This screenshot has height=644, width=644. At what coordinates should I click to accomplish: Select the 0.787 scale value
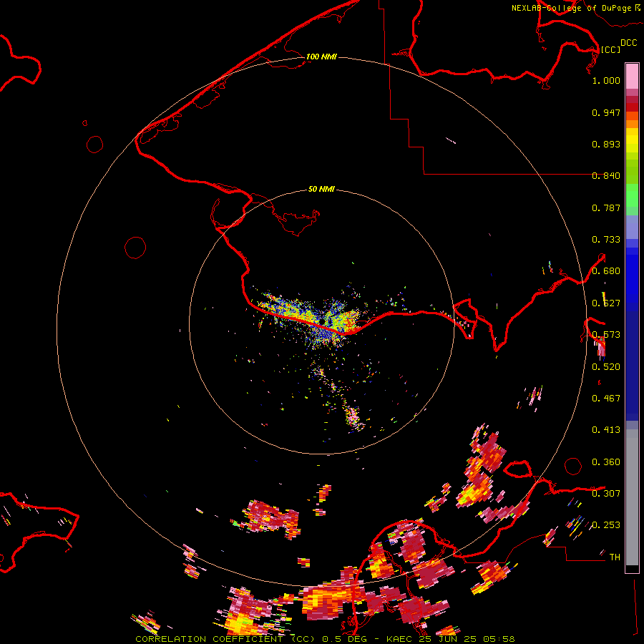tap(606, 208)
